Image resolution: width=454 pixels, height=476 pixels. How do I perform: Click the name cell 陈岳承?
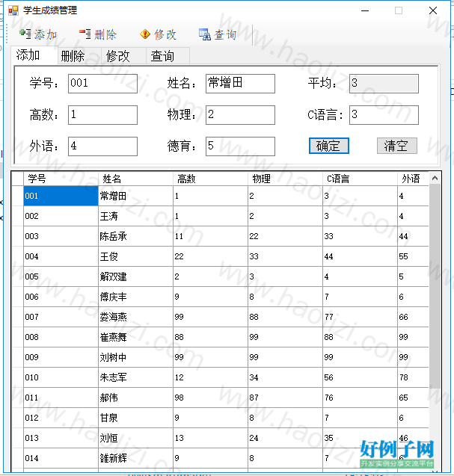[135, 236]
